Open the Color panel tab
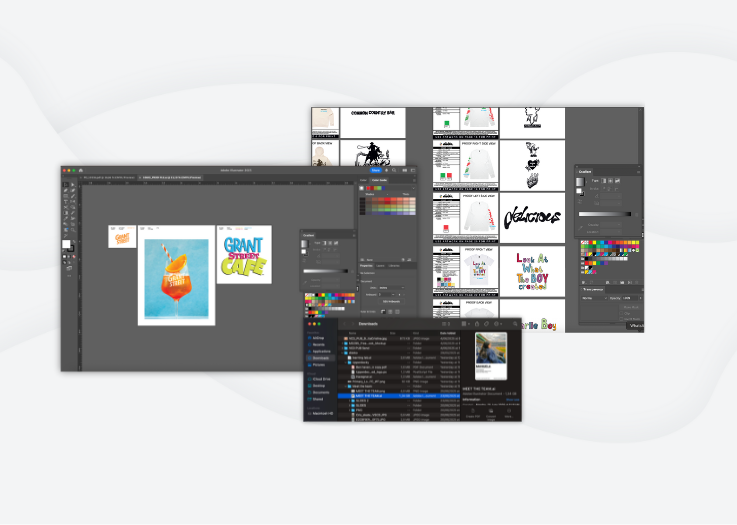The image size is (737, 525). coord(363,180)
